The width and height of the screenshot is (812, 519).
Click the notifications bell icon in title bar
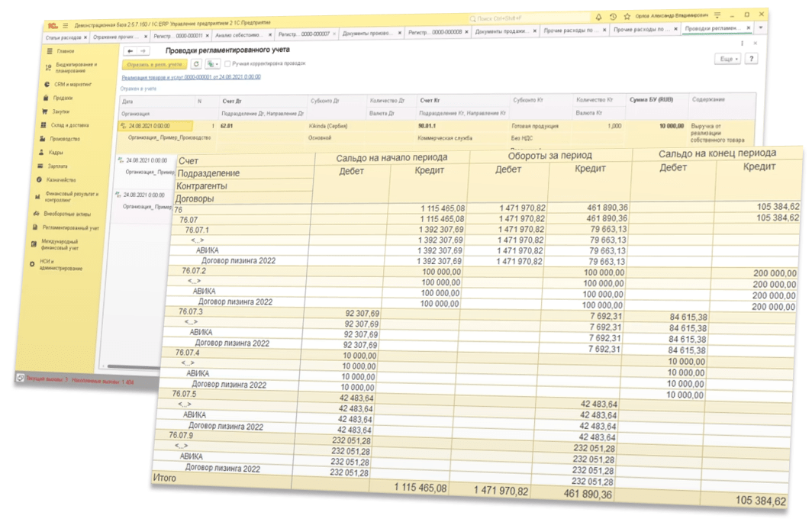tap(599, 16)
